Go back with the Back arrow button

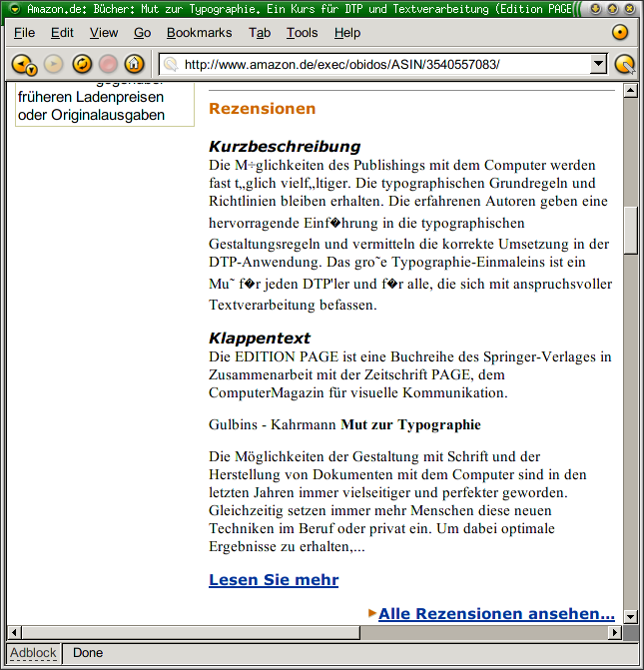coord(24,65)
